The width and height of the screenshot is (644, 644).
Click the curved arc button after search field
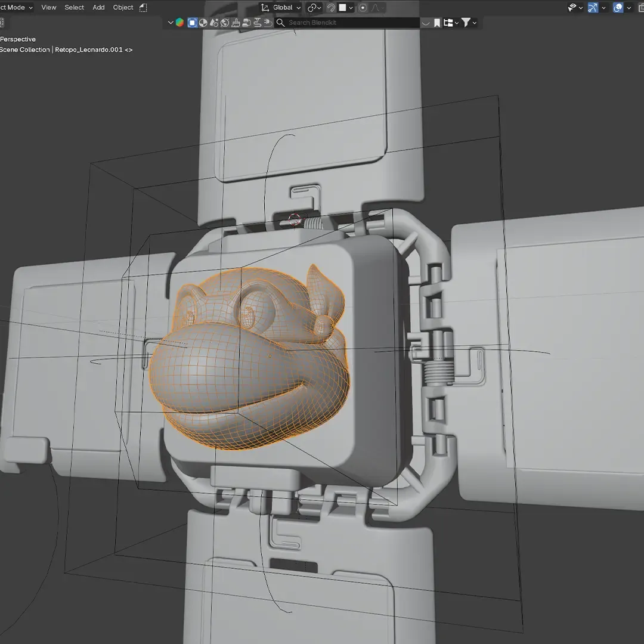(426, 23)
